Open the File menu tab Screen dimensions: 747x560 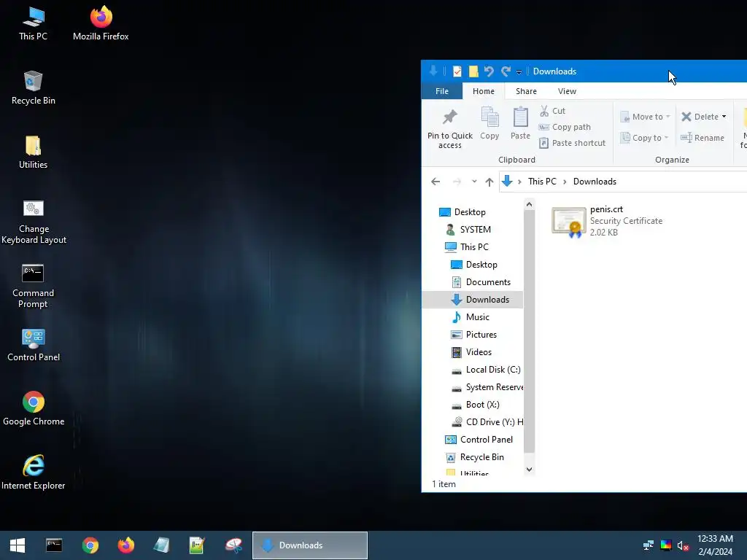coord(441,91)
